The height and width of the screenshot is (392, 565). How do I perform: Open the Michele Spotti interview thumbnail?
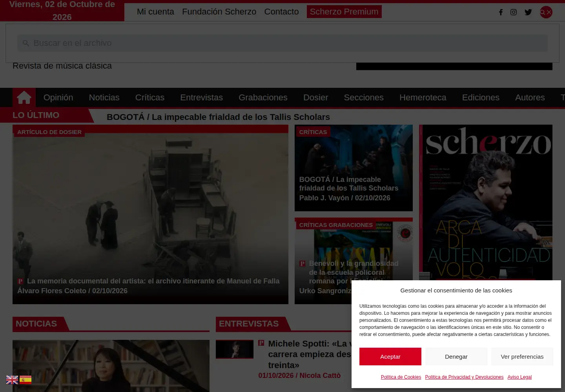(x=235, y=349)
